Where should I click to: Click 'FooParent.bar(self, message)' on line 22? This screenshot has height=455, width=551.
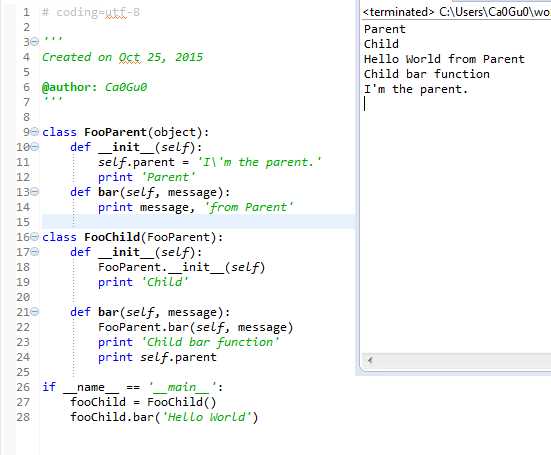[x=195, y=327]
